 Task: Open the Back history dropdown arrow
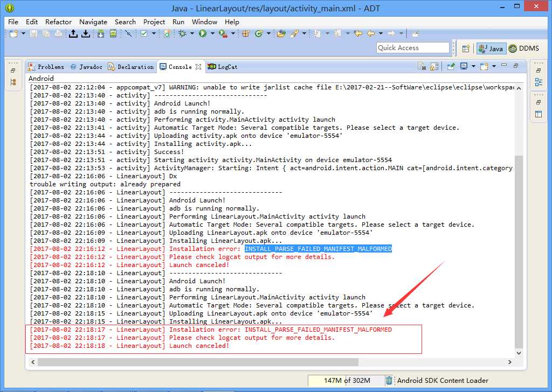point(381,34)
